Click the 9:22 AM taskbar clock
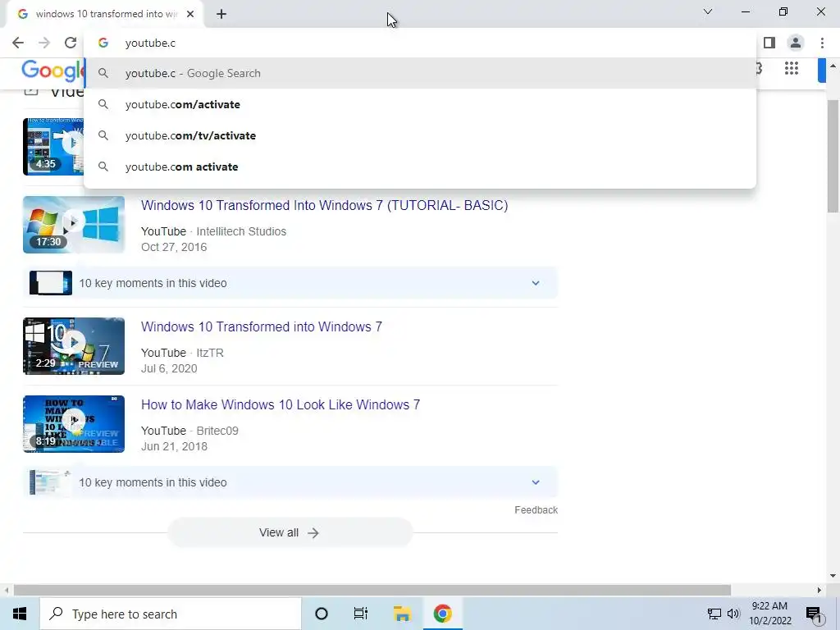Image resolution: width=840 pixels, height=630 pixels. pyautogui.click(x=769, y=614)
